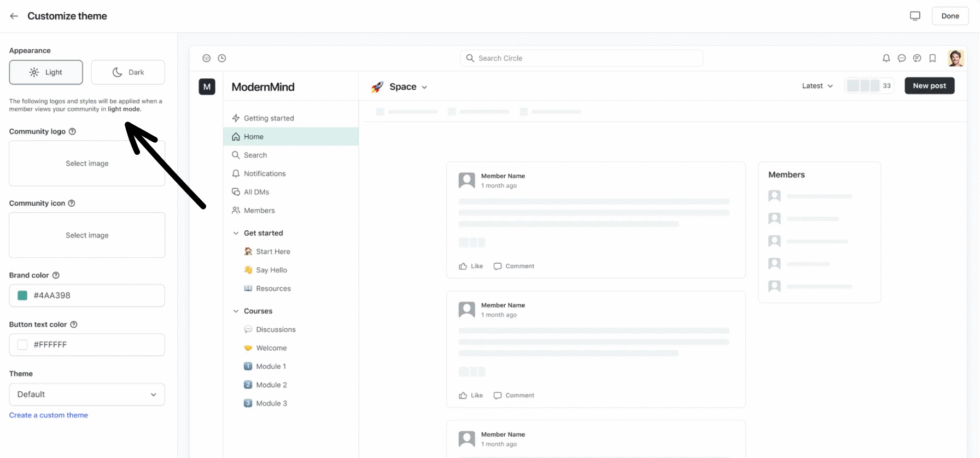The image size is (980, 458).
Task: Open the Latest sort dropdown
Action: click(817, 86)
